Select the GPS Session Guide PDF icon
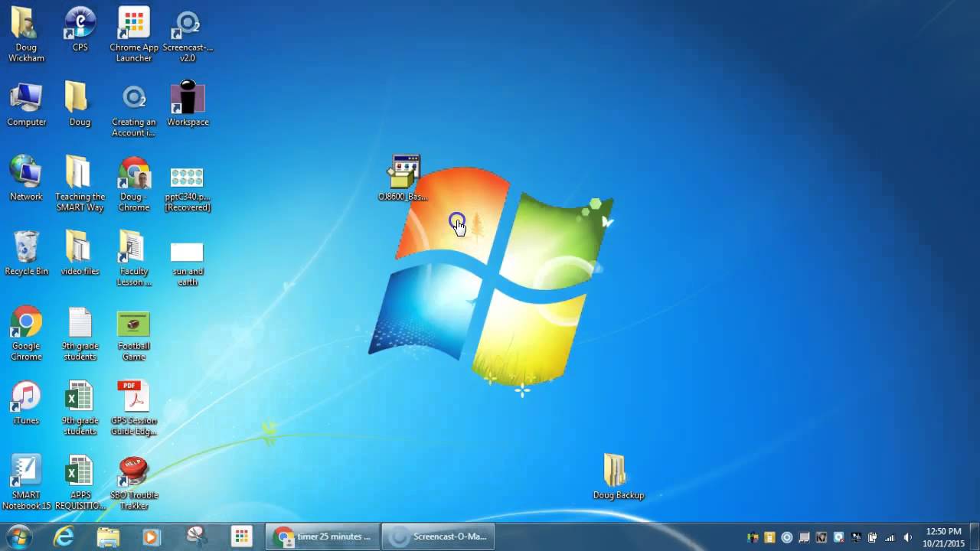 pos(134,409)
